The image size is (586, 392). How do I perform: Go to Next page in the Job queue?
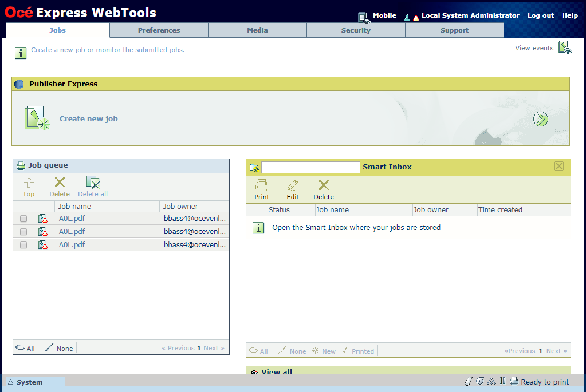214,348
